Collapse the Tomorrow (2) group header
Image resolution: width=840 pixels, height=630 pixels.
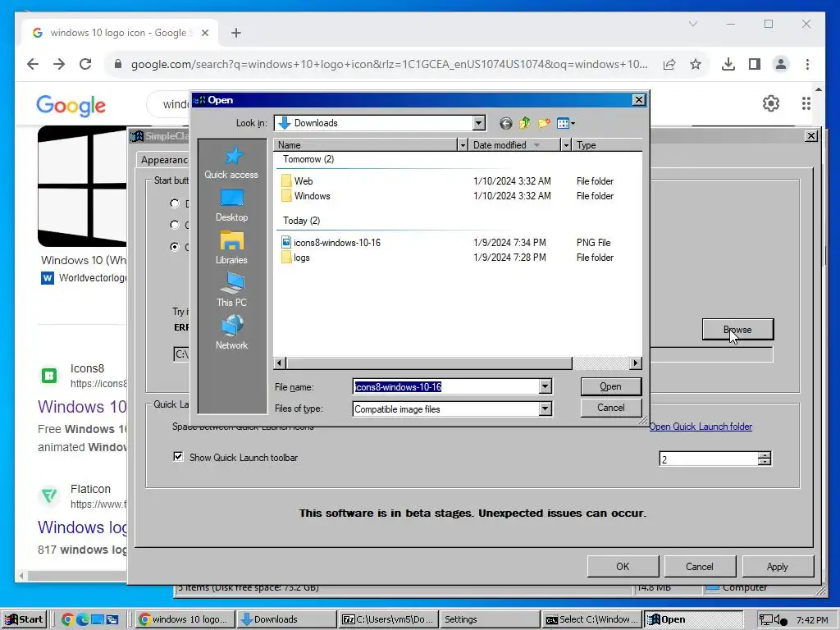[x=308, y=159]
